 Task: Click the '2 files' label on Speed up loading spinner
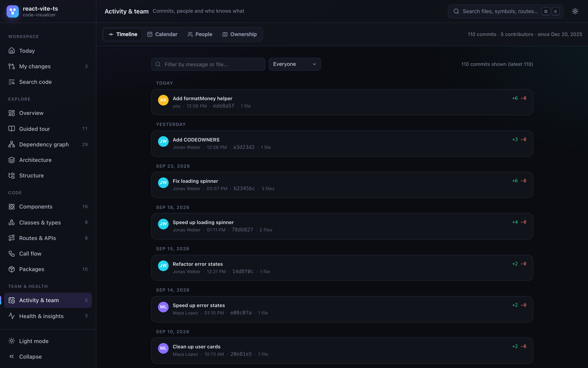(266, 230)
